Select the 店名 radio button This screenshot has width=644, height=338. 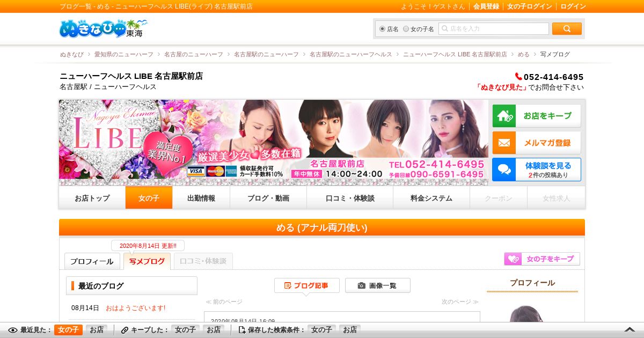coord(382,29)
